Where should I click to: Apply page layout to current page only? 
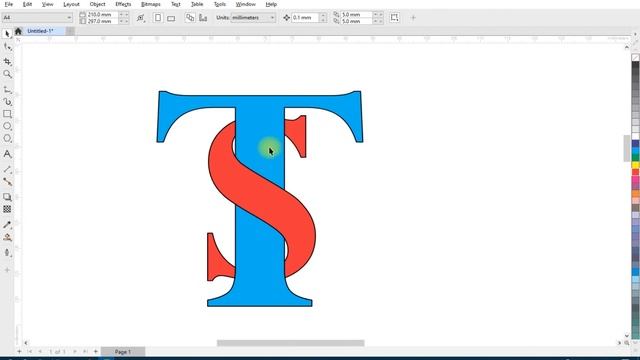tap(203, 18)
